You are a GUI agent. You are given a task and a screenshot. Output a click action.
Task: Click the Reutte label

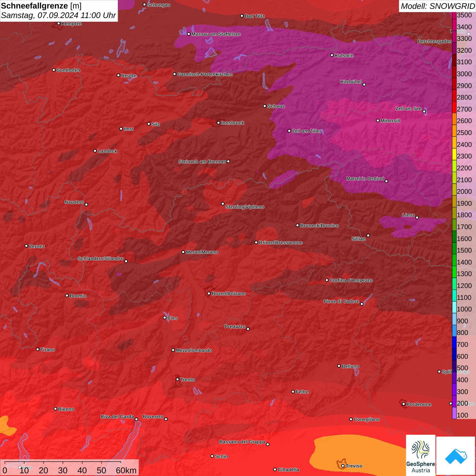(129, 75)
